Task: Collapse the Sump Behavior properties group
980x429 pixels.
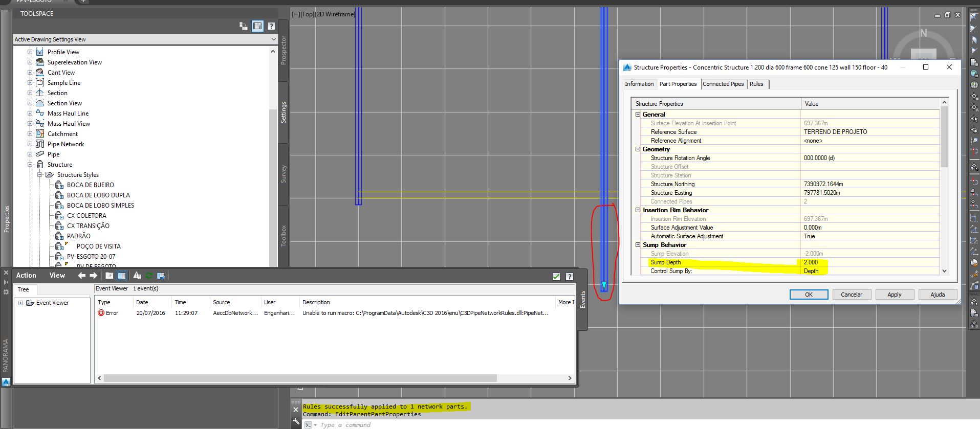Action: point(638,245)
